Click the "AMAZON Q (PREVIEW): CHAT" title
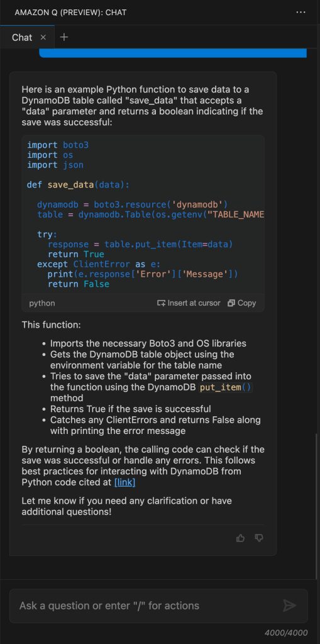This screenshot has height=644, width=320. click(x=70, y=13)
